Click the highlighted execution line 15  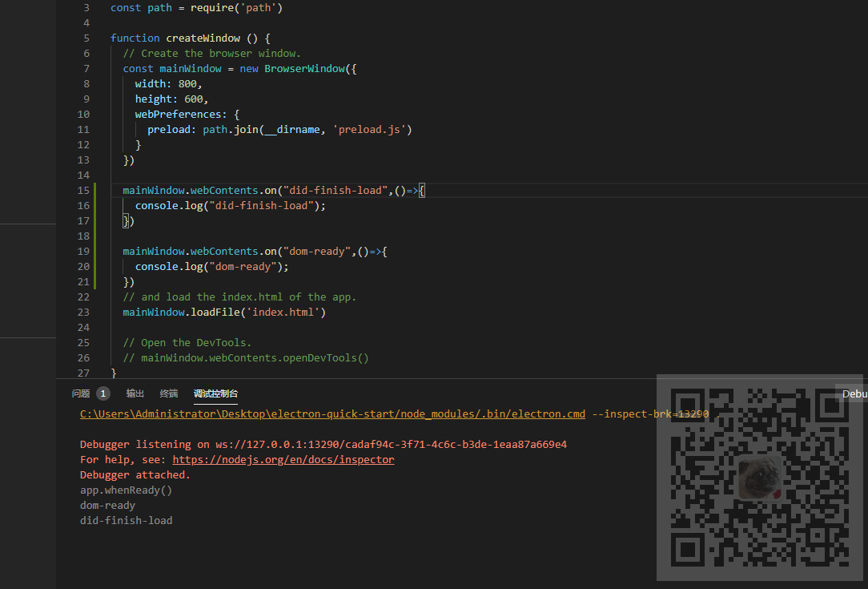point(272,190)
